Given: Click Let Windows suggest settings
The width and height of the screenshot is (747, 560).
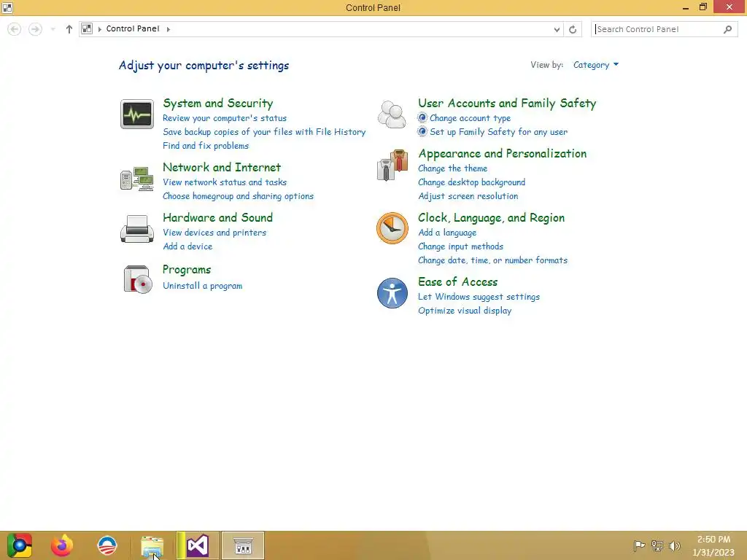Looking at the screenshot, I should click(x=479, y=297).
